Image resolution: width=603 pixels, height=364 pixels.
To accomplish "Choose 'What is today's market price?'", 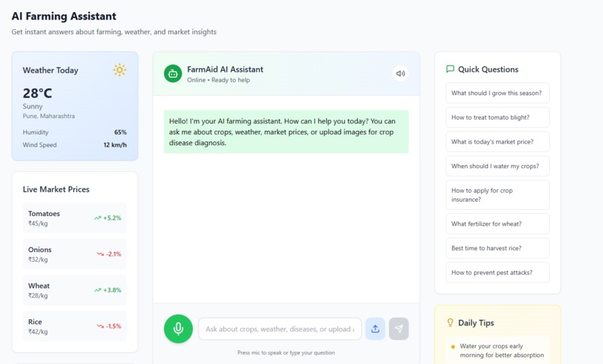I will pos(498,142).
